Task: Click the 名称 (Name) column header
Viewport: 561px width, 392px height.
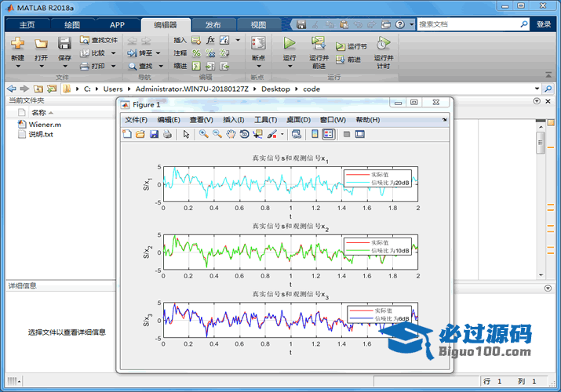Action: point(38,113)
